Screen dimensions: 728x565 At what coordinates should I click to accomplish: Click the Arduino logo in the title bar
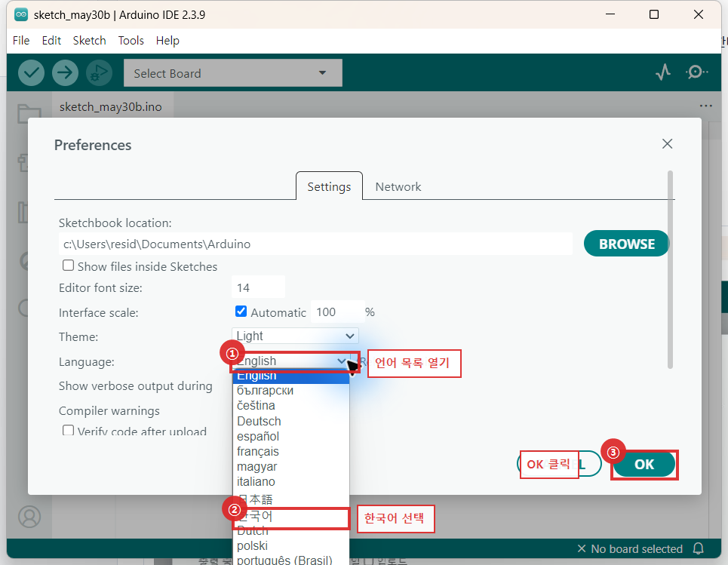tap(21, 14)
